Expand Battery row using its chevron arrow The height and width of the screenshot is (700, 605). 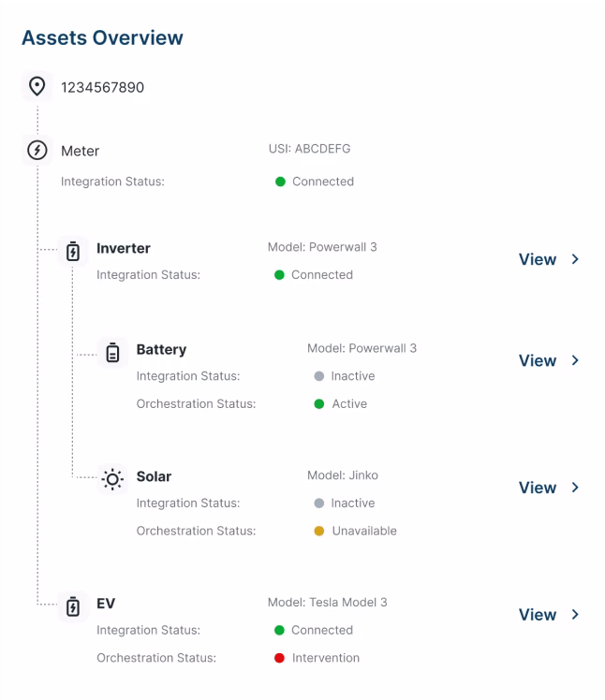point(576,360)
